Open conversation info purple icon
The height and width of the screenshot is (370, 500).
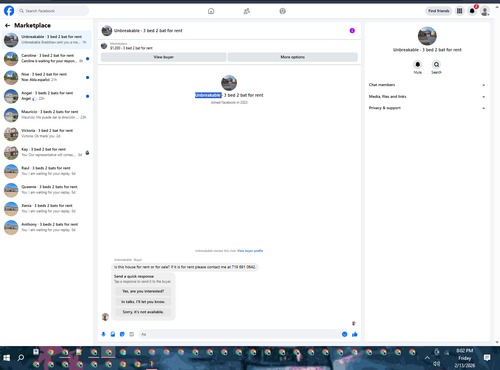[352, 31]
